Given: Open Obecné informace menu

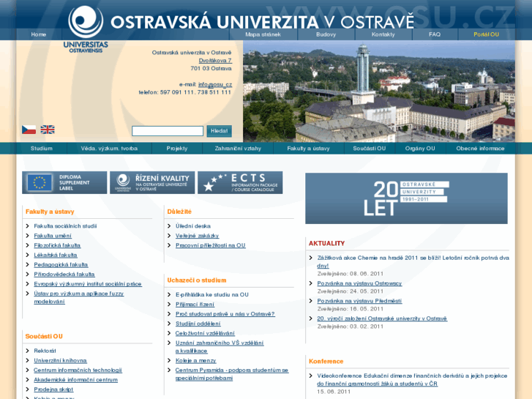Looking at the screenshot, I should pyautogui.click(x=480, y=149).
